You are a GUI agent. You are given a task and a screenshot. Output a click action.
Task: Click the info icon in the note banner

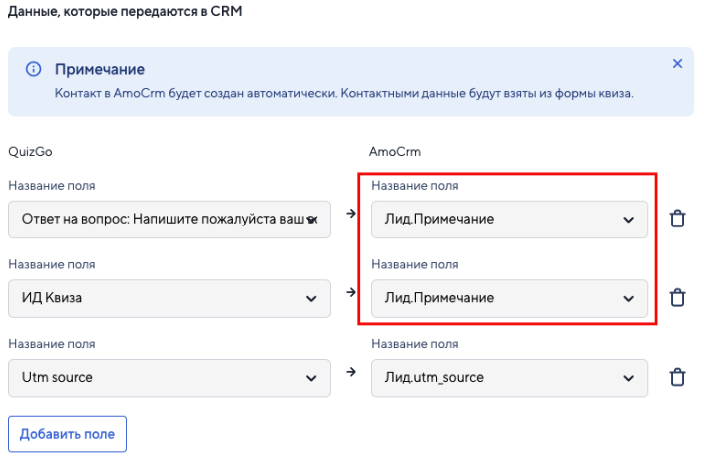33,70
